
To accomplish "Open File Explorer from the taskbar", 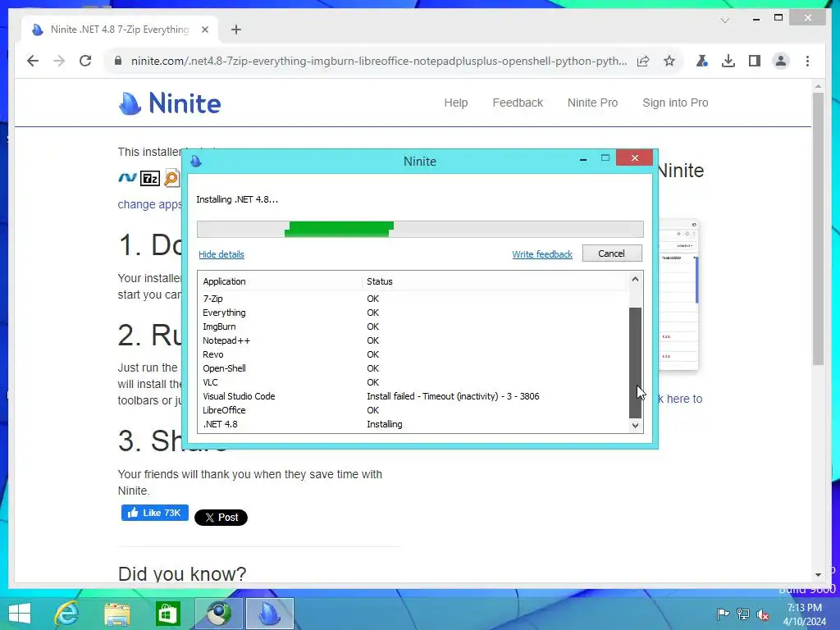I will 116,614.
